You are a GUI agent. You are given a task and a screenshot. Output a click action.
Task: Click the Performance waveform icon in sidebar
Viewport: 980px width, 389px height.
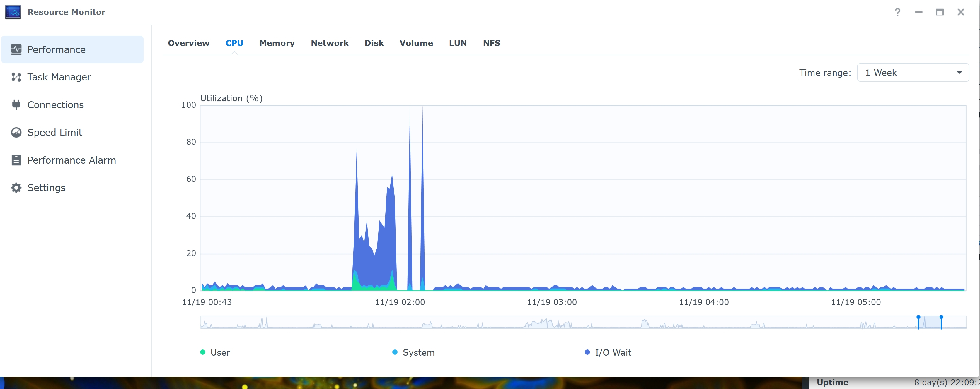(x=16, y=49)
